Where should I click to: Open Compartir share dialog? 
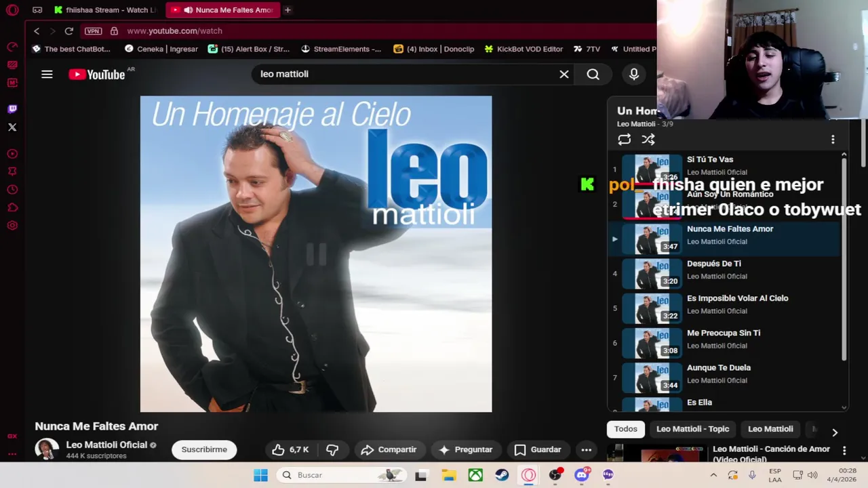389,449
